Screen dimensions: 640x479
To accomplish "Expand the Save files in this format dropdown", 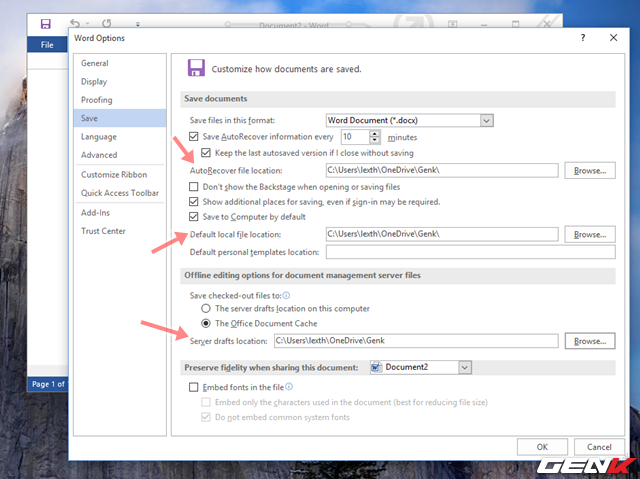I will click(486, 120).
